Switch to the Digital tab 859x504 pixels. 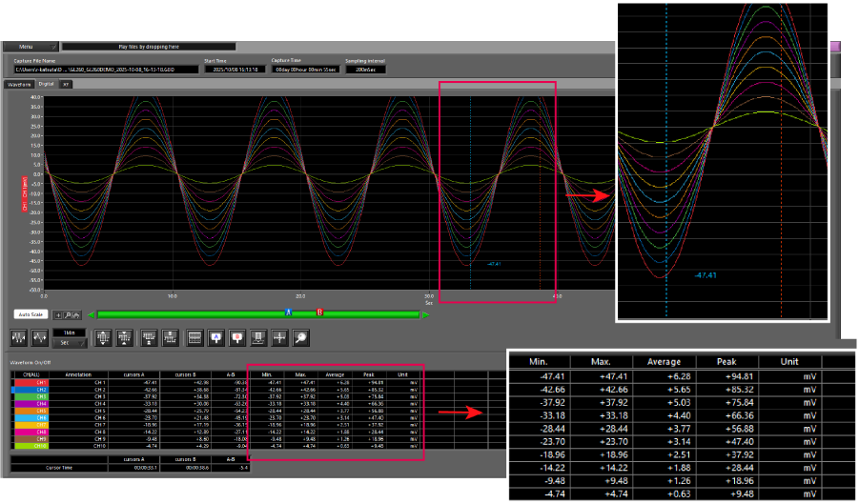47,84
